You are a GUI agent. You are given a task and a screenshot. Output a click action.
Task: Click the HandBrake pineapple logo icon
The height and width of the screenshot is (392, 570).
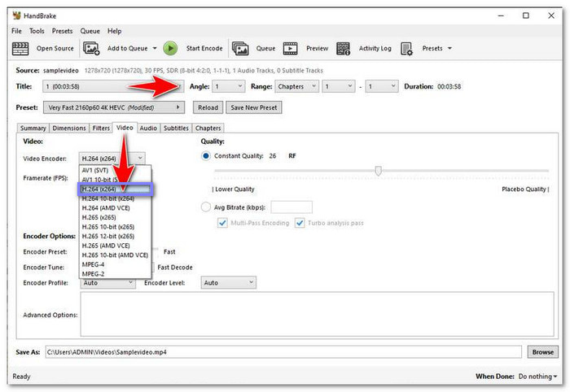(16, 15)
